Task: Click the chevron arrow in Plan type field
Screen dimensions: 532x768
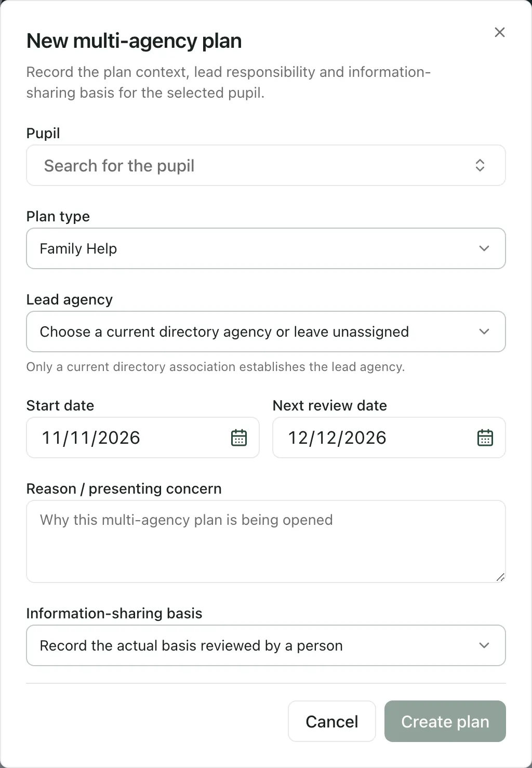Action: 484,248
